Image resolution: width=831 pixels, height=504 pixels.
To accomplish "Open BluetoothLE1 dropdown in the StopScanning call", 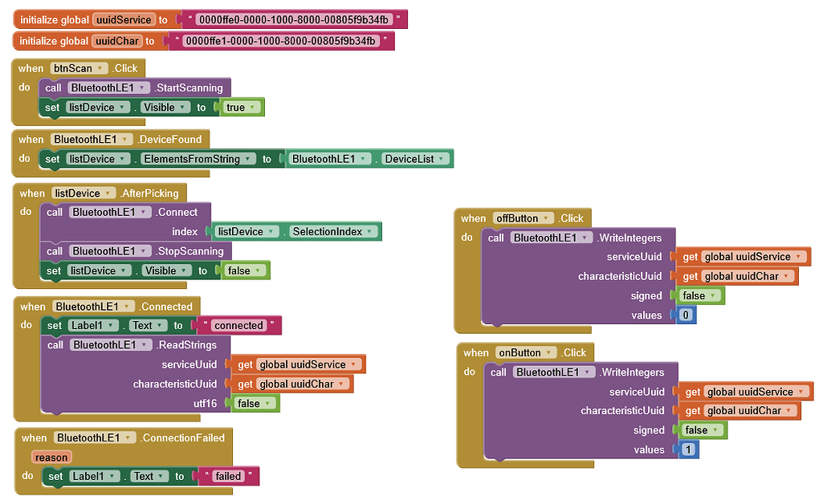I will [x=110, y=251].
